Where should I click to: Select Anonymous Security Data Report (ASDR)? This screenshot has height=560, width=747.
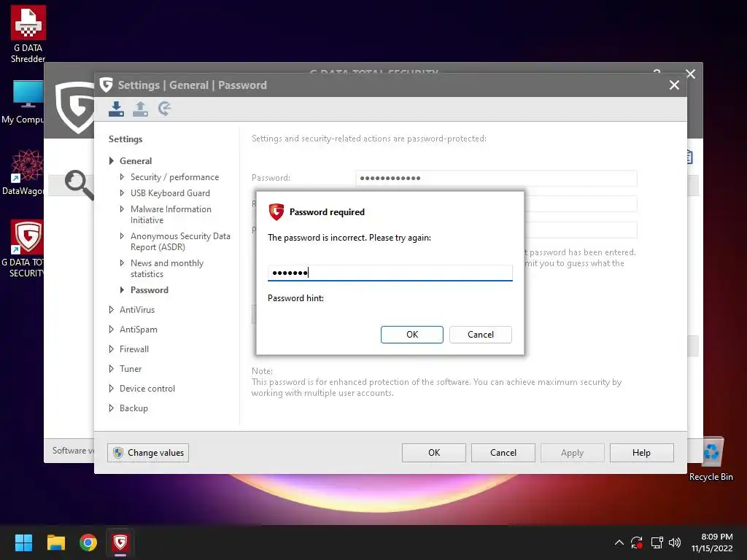(180, 241)
